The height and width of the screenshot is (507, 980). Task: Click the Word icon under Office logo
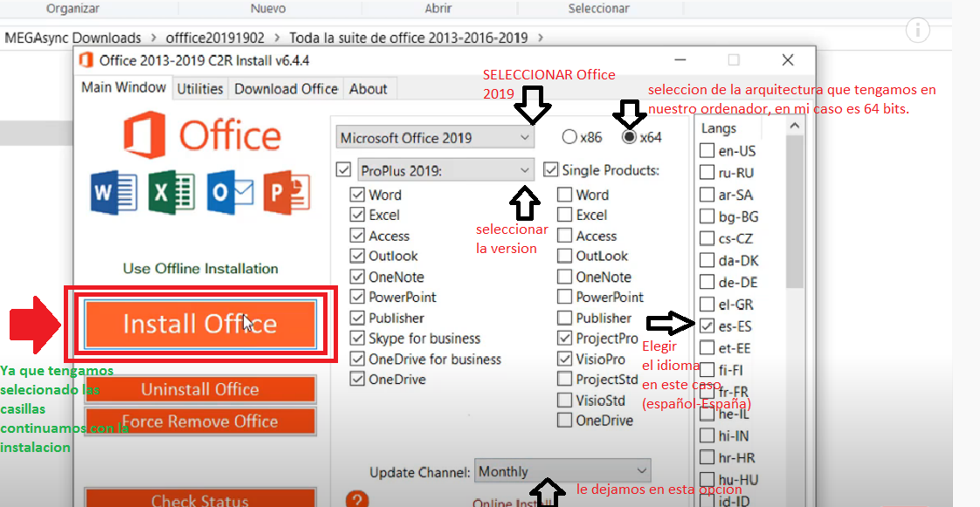coord(114,192)
